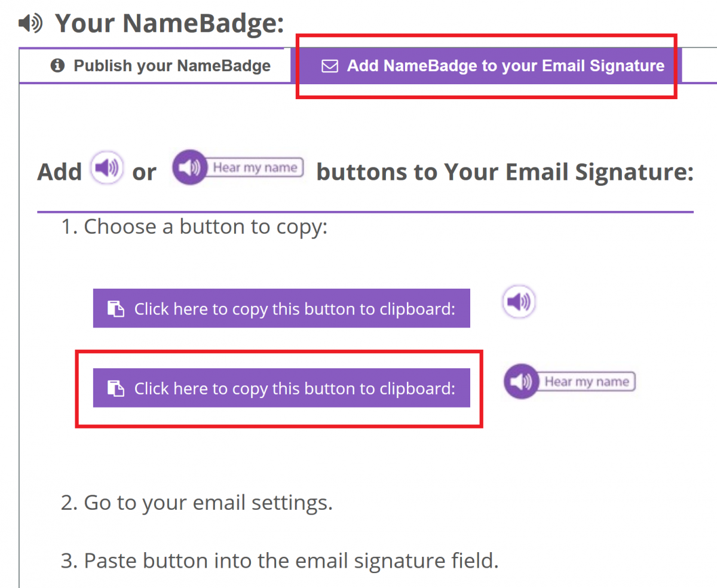Click the clipboard icon on the second copy button
The image size is (717, 588).
116,388
